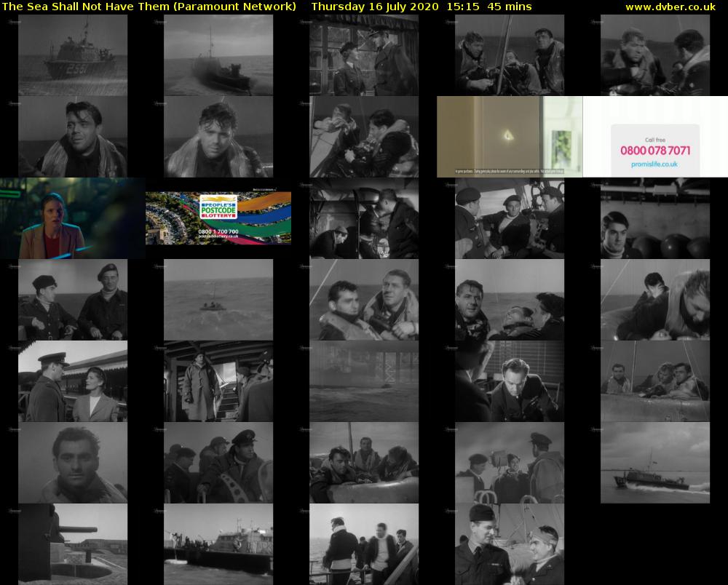Open frame of officer and woman at station
Screen dimensions: 728x585
73,381
